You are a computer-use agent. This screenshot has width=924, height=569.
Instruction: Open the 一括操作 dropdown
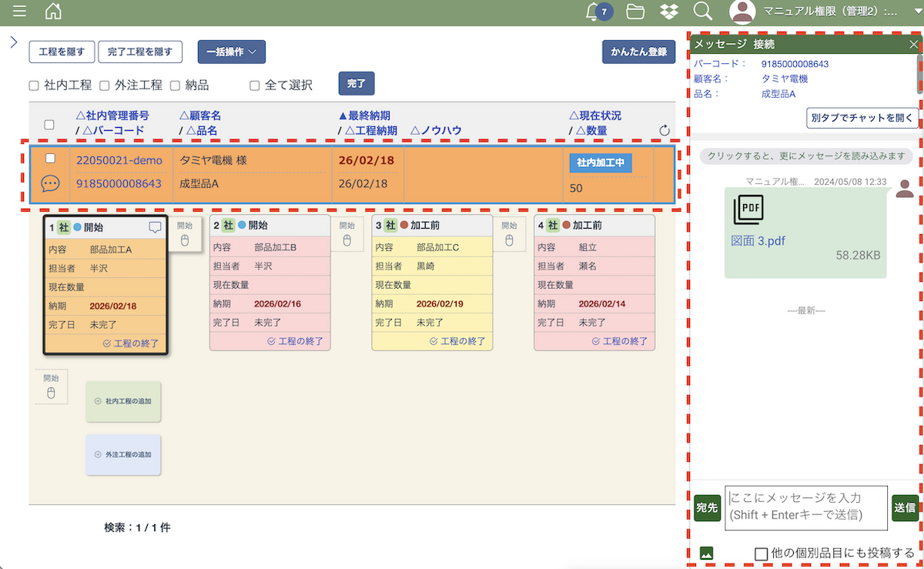(232, 52)
